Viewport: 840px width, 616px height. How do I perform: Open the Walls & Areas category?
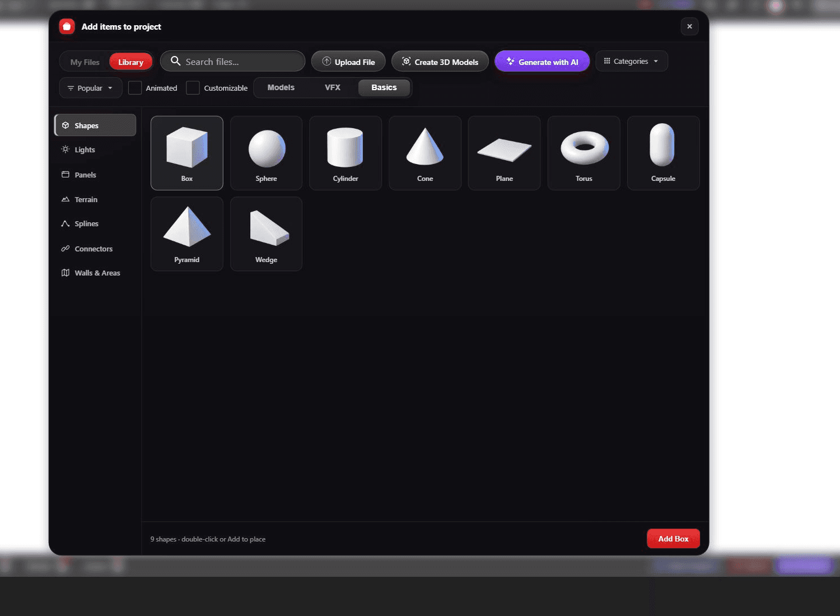(95, 273)
